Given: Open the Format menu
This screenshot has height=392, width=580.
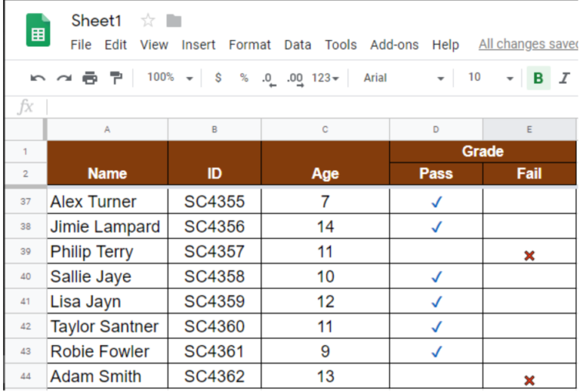Looking at the screenshot, I should 250,45.
